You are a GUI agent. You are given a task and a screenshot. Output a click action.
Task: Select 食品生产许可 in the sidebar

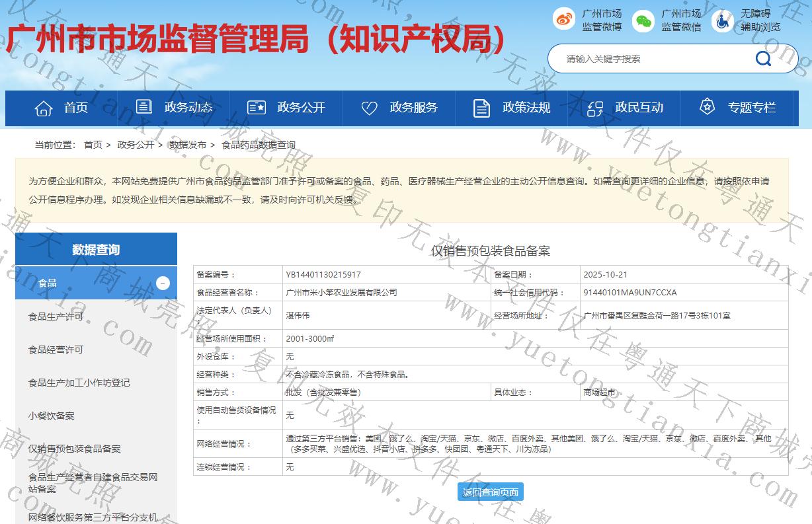point(56,317)
